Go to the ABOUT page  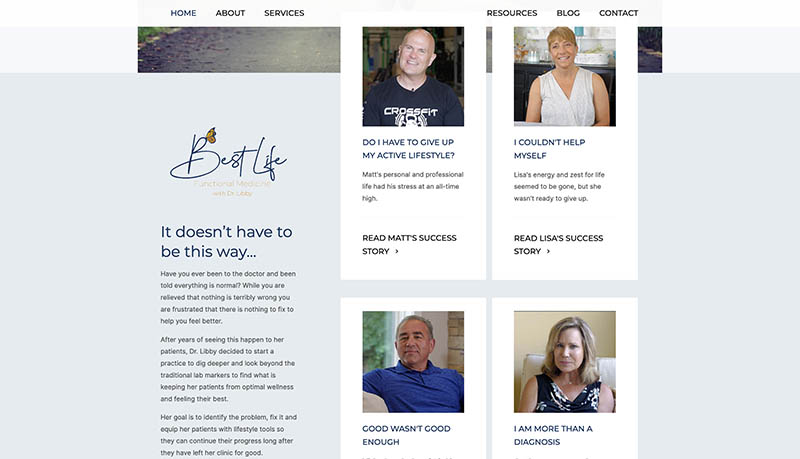click(x=230, y=13)
